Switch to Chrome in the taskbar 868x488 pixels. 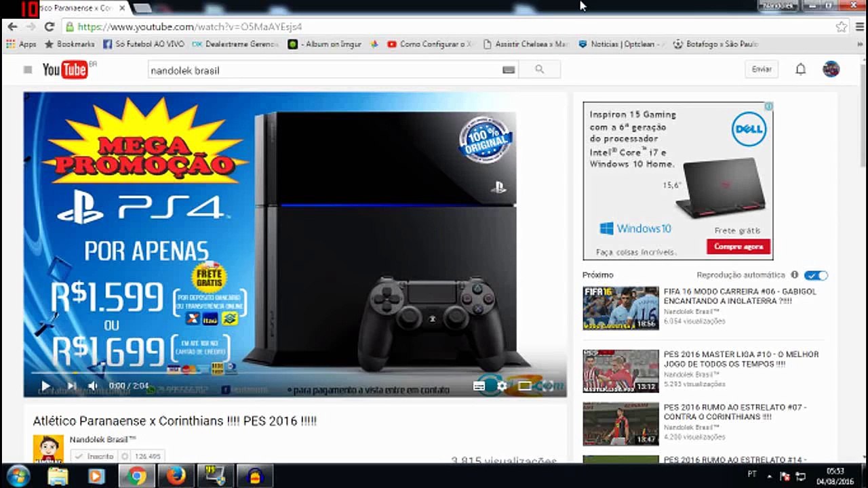(136, 476)
